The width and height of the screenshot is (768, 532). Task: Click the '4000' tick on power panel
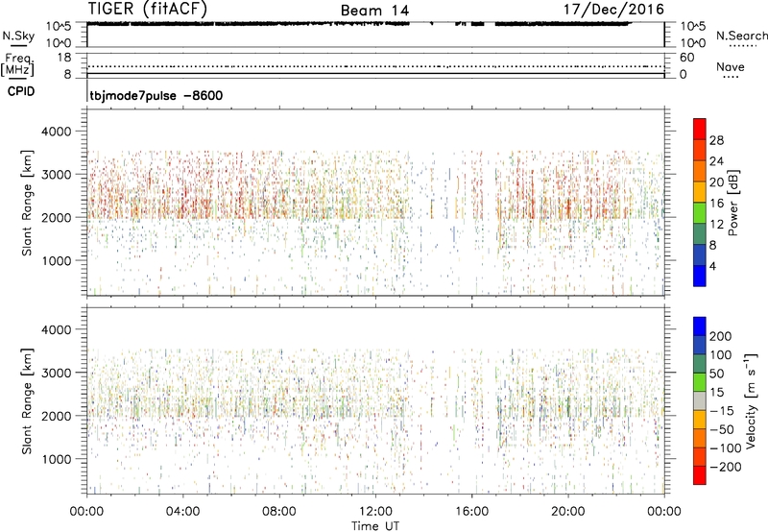(57, 132)
